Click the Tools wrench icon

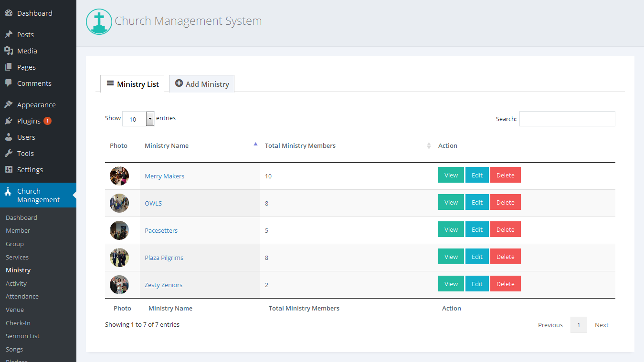[8, 153]
